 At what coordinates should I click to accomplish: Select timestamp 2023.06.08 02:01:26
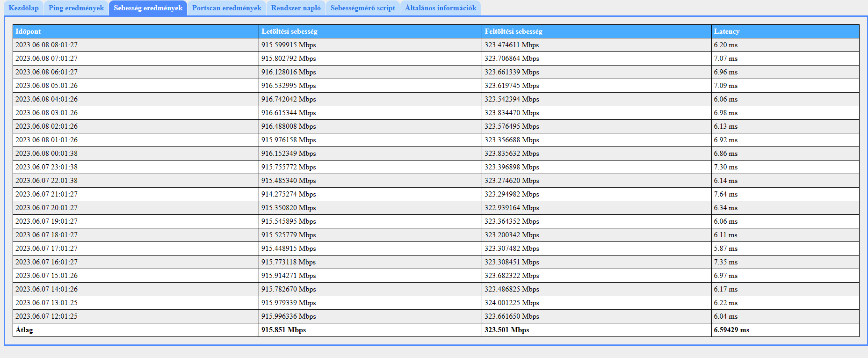click(47, 126)
